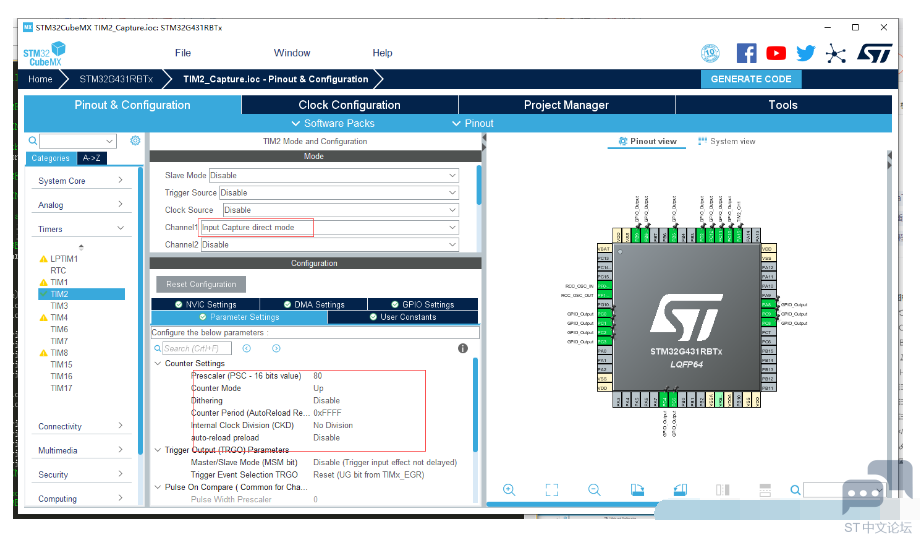Screen dimensions: 921x543
Task: Click the parameter search field
Action: pos(196,348)
